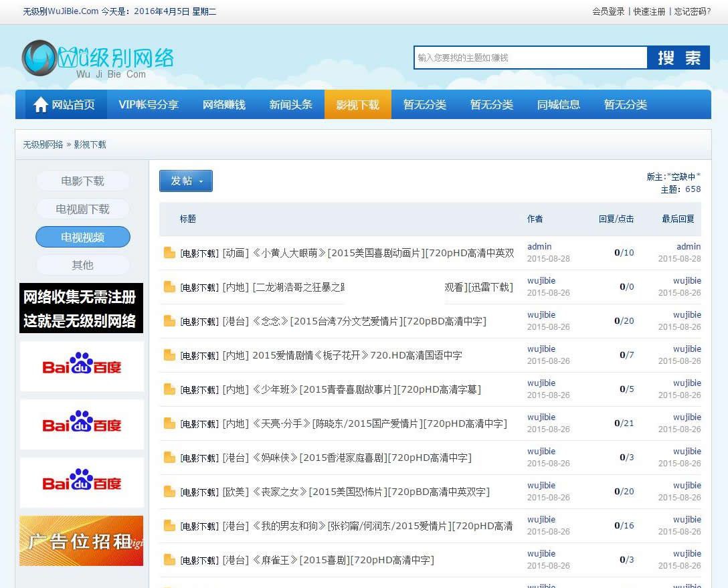Click 主题: 658 count text
The width and height of the screenshot is (728, 588).
680,189
